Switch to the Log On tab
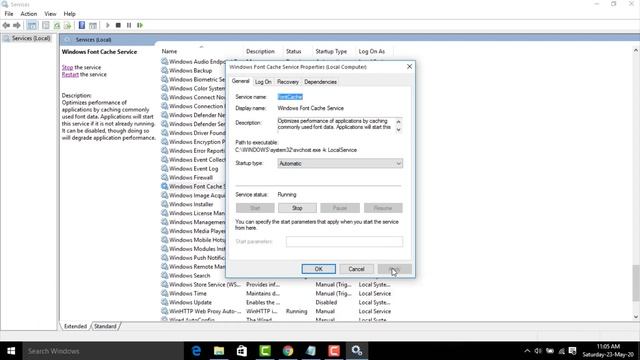Screen dimensions: 640x360 [263, 82]
